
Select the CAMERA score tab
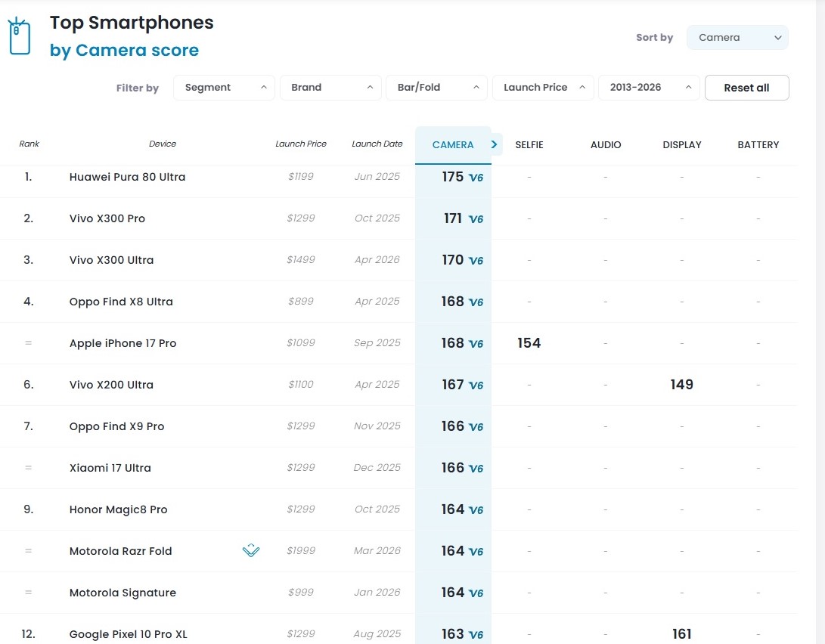click(x=452, y=144)
